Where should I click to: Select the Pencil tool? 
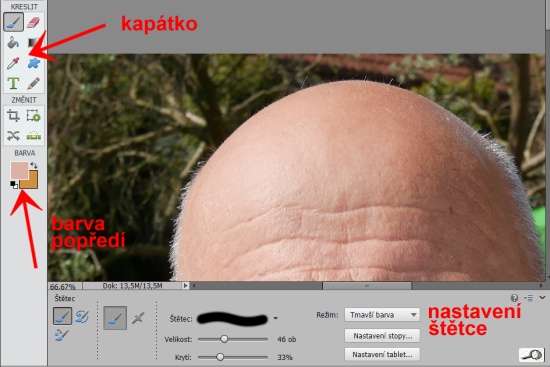coord(34,84)
